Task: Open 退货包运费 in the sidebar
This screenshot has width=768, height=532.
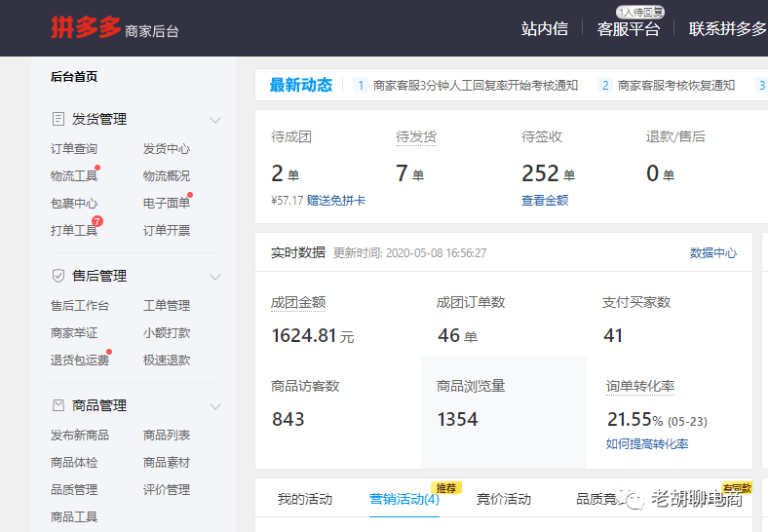Action: [x=80, y=361]
